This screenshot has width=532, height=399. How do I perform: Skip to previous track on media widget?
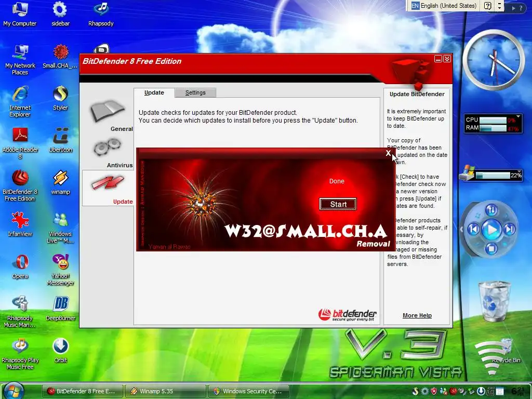[x=473, y=229]
